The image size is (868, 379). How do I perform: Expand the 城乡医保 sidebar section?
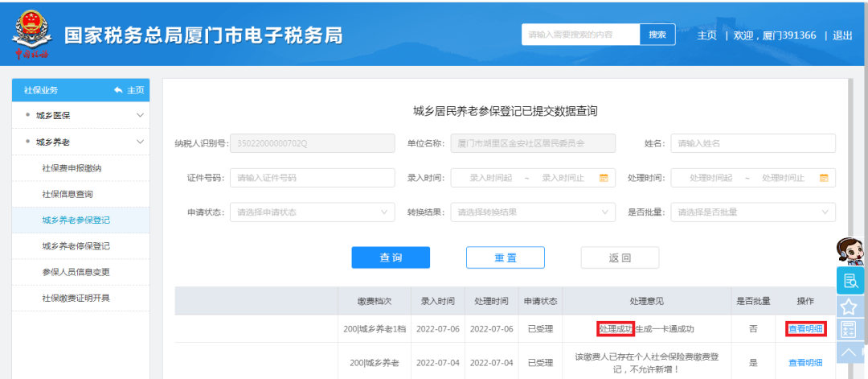coord(140,115)
